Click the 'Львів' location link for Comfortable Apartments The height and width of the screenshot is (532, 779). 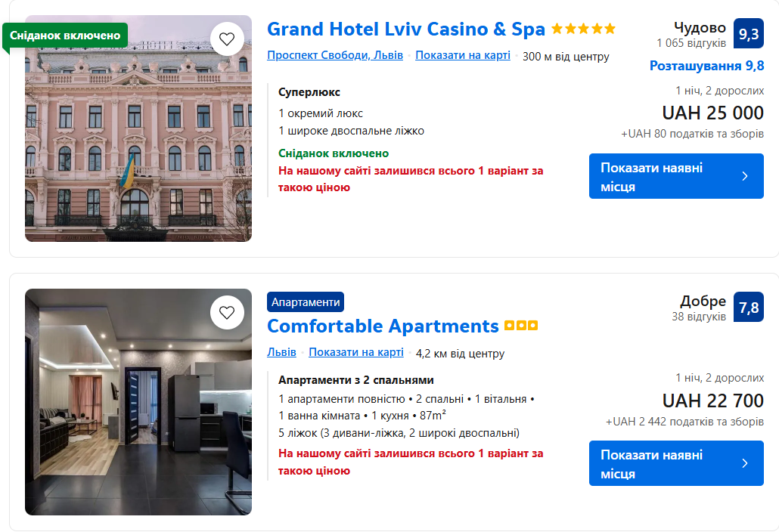(x=281, y=352)
